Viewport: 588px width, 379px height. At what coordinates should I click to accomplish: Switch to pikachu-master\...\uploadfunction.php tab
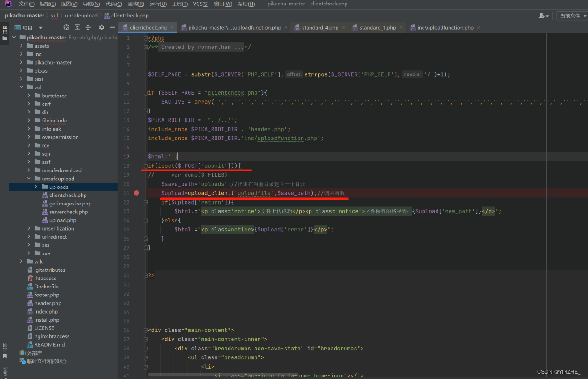pyautogui.click(x=234, y=27)
